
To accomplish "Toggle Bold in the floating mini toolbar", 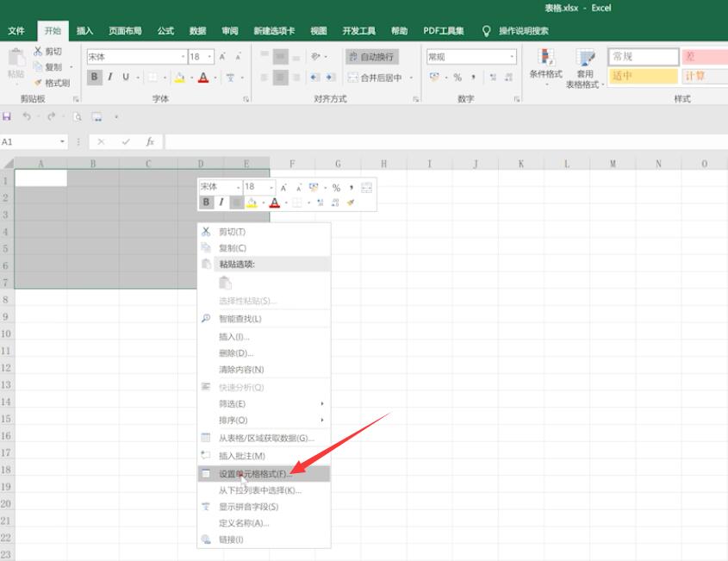I will tap(206, 202).
